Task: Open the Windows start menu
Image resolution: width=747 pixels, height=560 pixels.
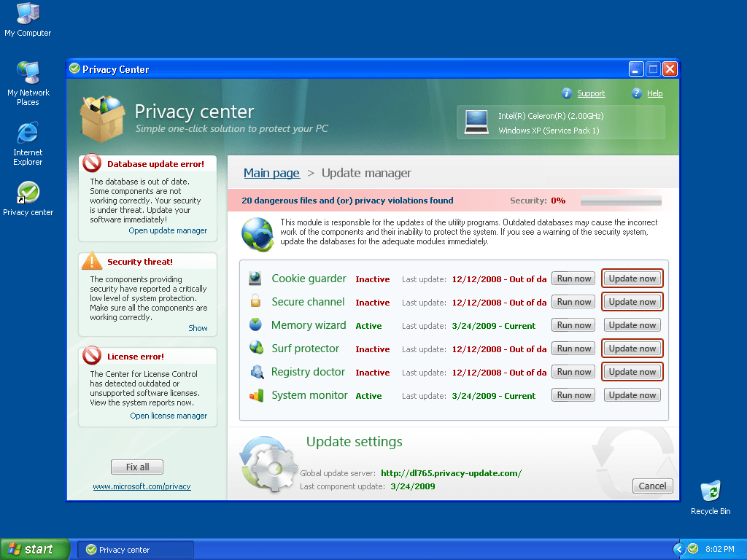Action: (34, 549)
